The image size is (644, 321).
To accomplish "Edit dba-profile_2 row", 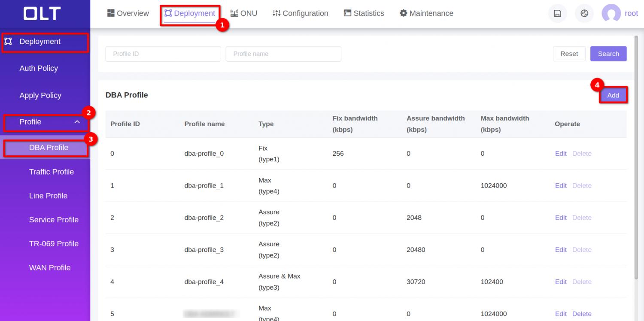I will [561, 218].
